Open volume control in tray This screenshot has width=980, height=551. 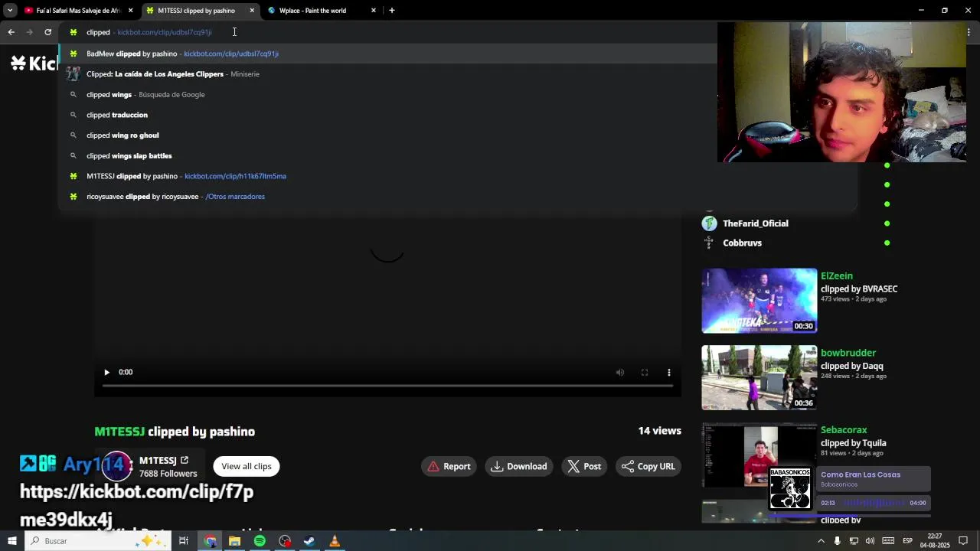(870, 541)
